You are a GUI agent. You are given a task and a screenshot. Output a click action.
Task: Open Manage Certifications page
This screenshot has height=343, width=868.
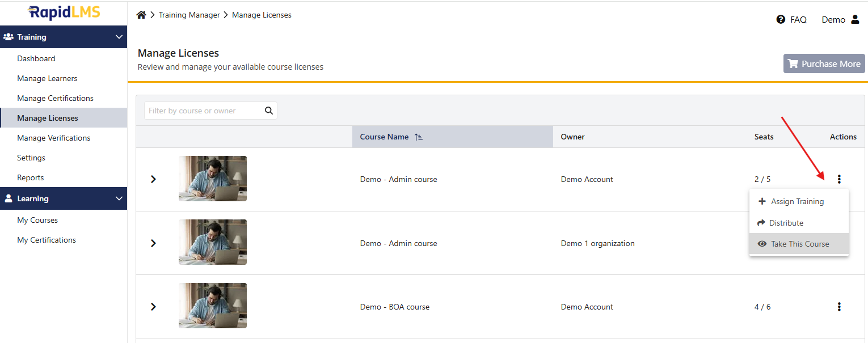(55, 98)
